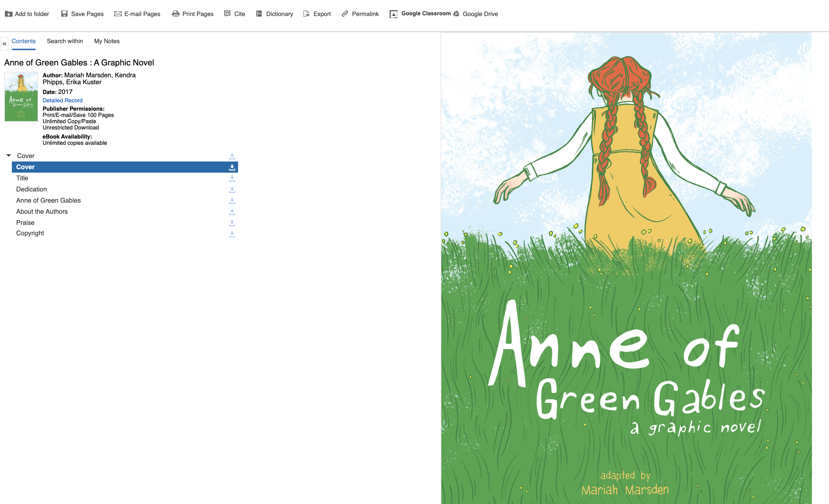
Task: Click the Print Pages label
Action: pyautogui.click(x=198, y=14)
